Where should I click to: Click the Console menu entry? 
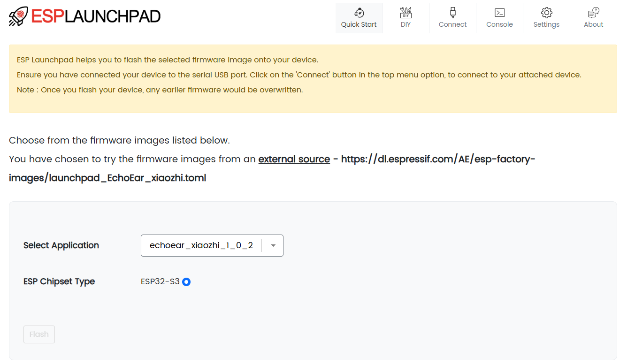tap(499, 24)
